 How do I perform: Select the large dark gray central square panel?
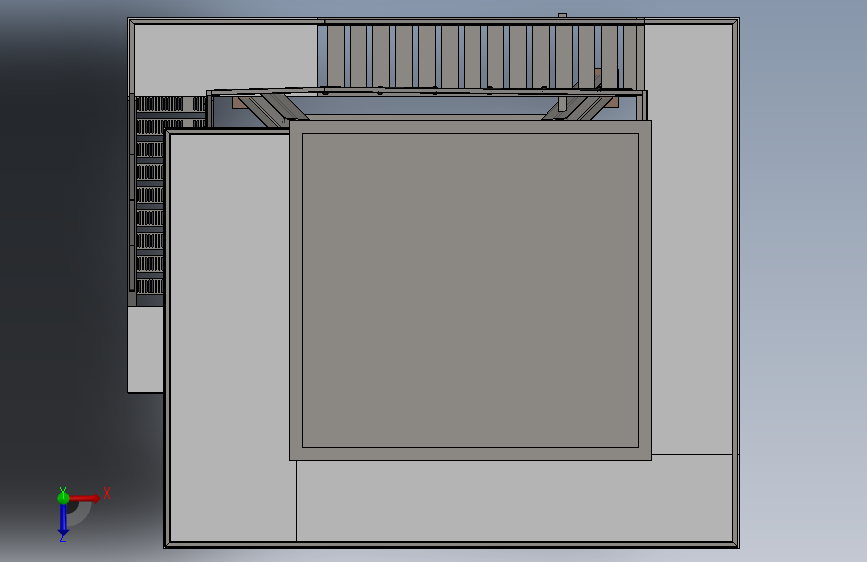click(470, 290)
